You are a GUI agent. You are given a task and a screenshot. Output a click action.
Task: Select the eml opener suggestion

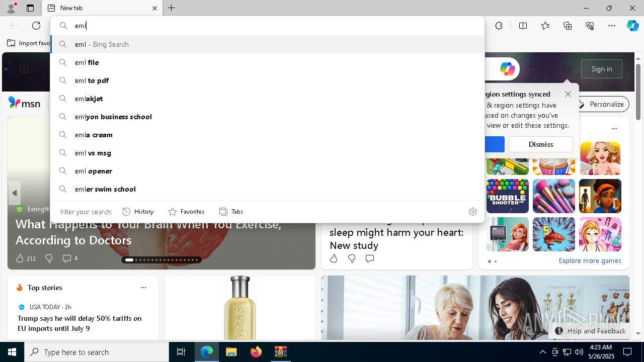[267, 171]
